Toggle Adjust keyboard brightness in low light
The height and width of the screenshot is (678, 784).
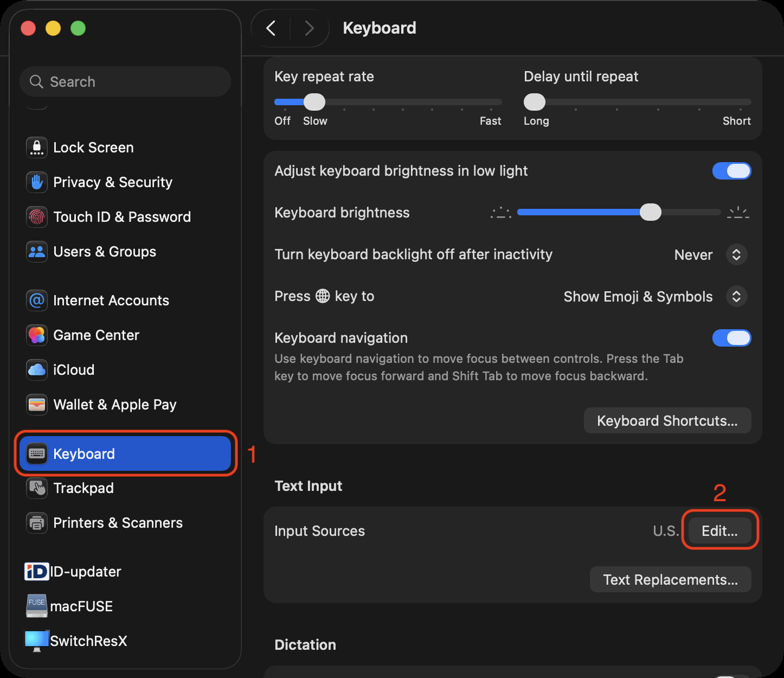(x=731, y=171)
